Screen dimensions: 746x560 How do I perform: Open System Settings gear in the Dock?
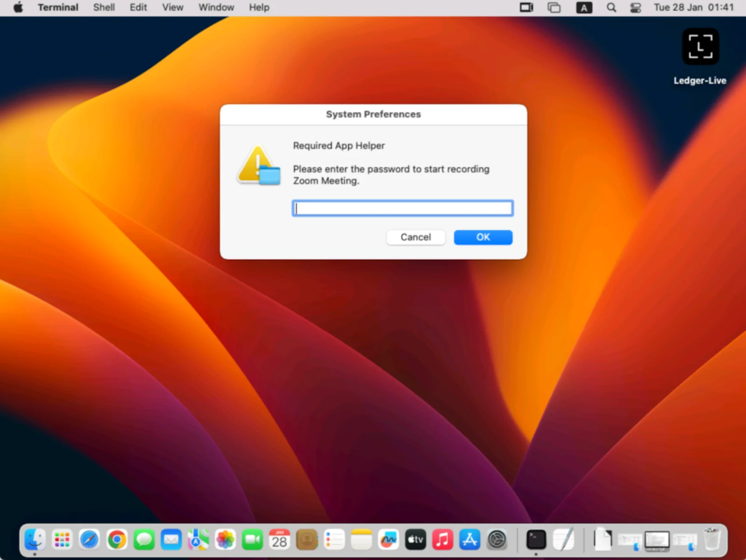click(x=497, y=540)
